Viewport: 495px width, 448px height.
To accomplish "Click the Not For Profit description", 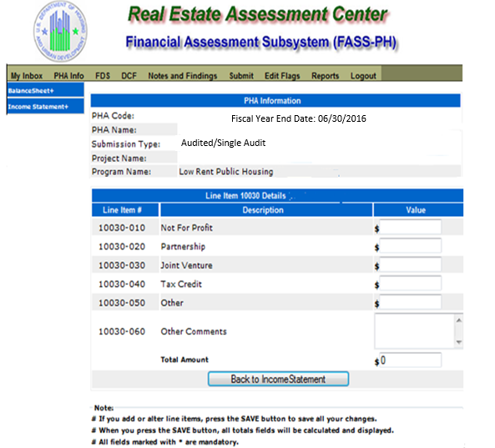I will coord(187,228).
